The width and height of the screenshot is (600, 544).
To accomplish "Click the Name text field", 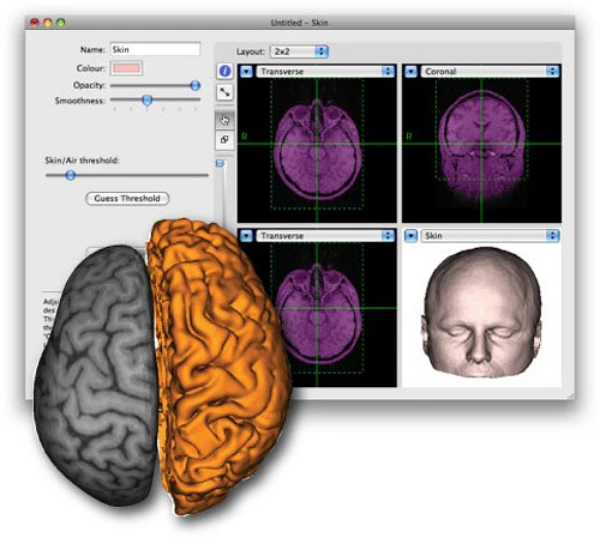I will click(154, 49).
